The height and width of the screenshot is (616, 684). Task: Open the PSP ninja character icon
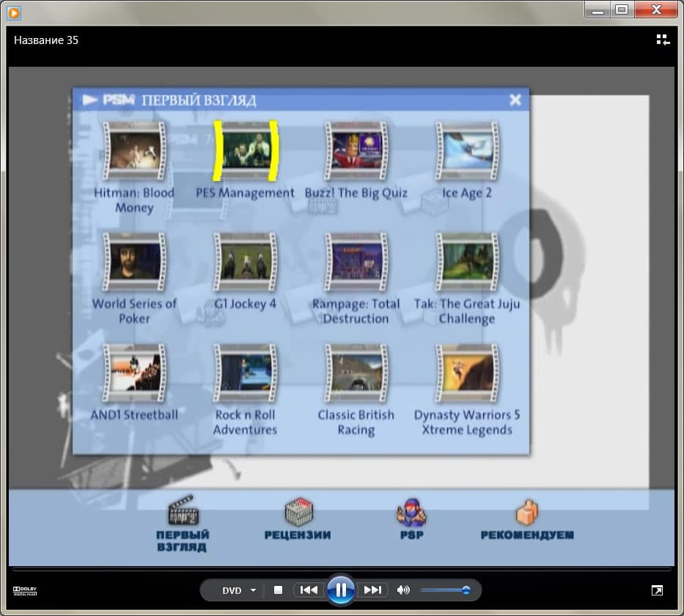(411, 512)
